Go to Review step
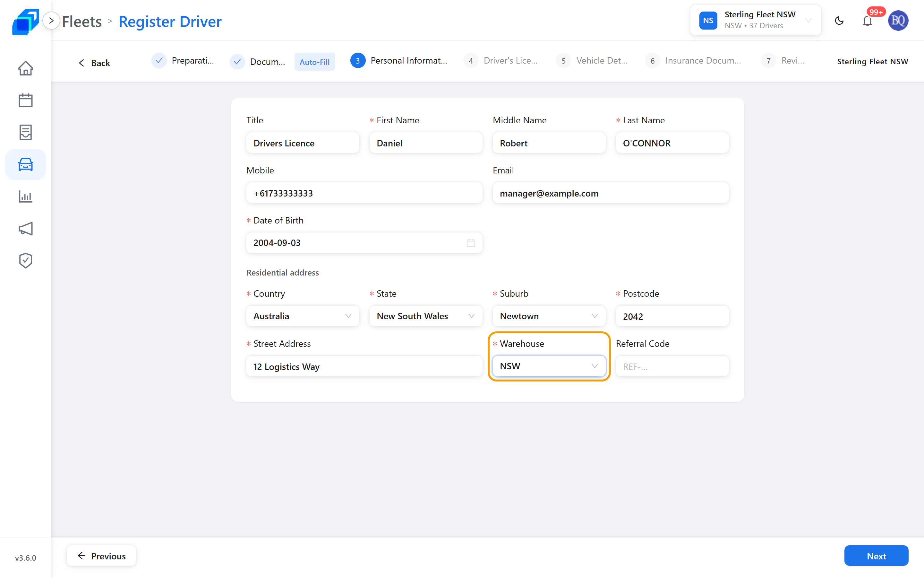 click(x=783, y=60)
